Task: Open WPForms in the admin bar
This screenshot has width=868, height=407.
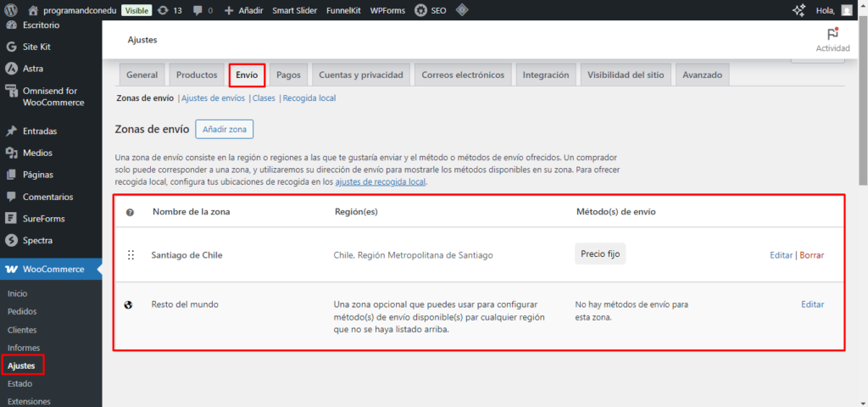Action: pos(387,10)
